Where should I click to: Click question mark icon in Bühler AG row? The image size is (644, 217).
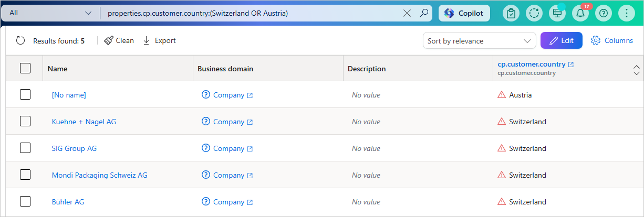click(x=206, y=202)
